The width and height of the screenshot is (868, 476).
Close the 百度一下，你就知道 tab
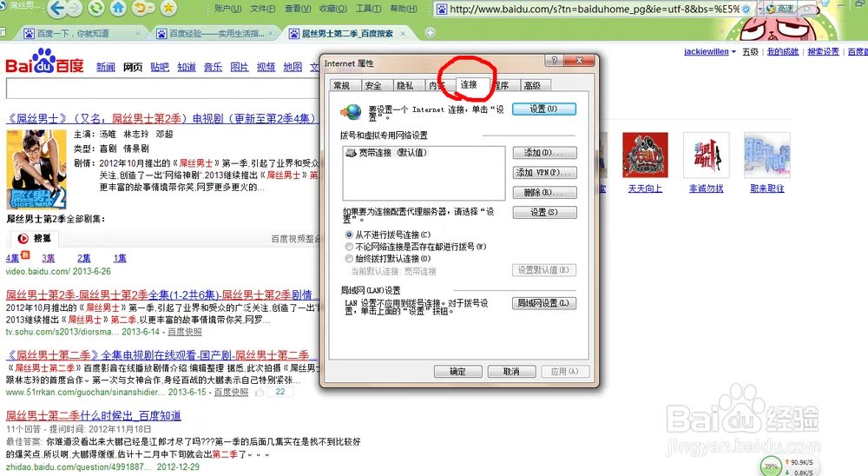click(138, 34)
